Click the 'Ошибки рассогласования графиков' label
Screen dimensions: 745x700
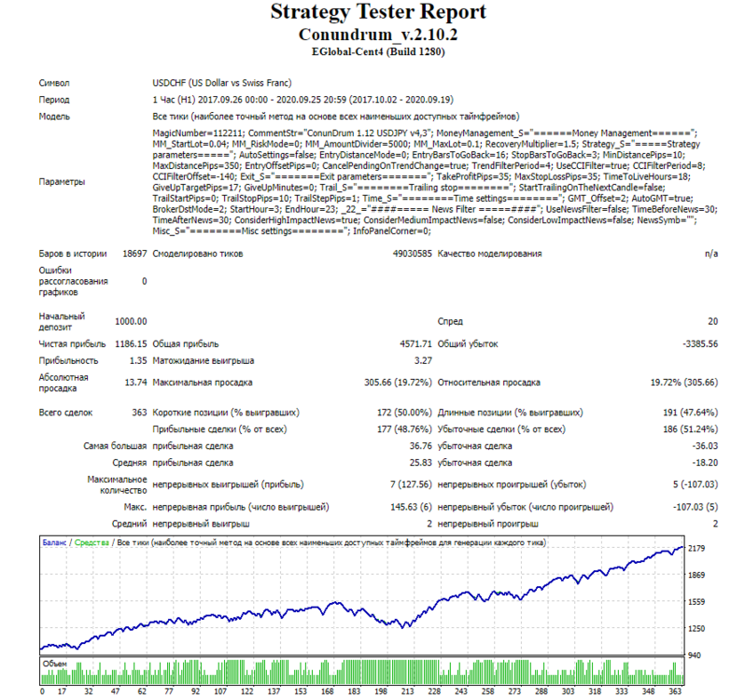tap(73, 281)
